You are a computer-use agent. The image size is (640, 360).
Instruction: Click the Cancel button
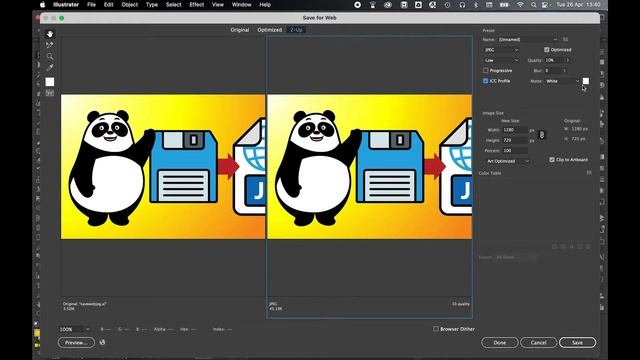pyautogui.click(x=538, y=342)
